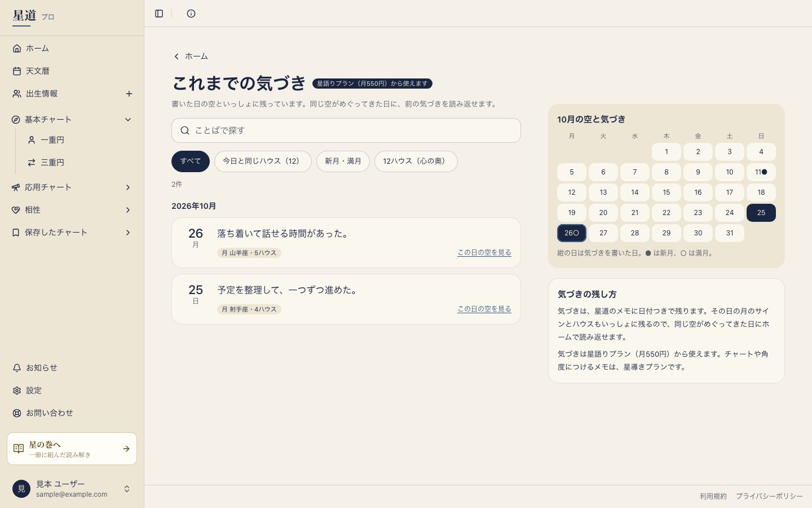Viewport: 812px width, 508px height.
Task: Click the arrow icon on 星の巻へ card
Action: point(126,449)
